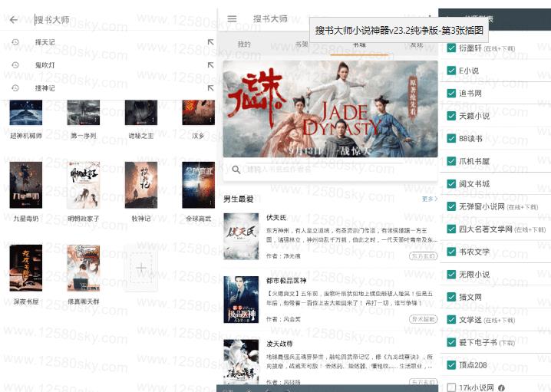Enable the 17k小说网 source checkbox
Screen dimensions: 551x392
coord(451,387)
